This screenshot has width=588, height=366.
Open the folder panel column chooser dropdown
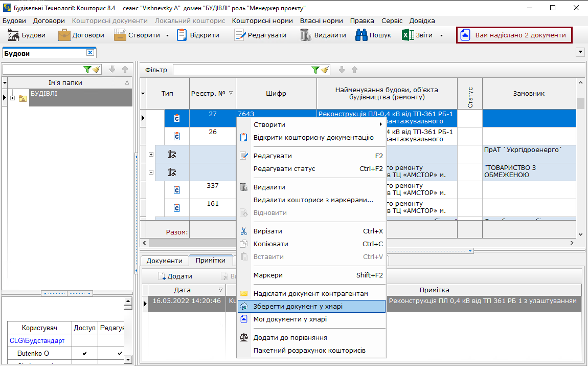point(5,82)
